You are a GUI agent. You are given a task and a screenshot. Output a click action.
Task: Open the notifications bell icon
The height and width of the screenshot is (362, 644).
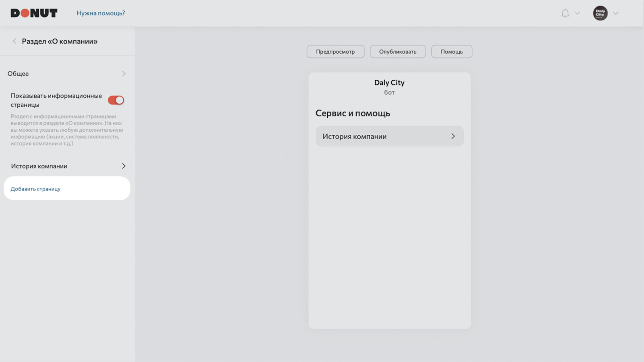(565, 13)
